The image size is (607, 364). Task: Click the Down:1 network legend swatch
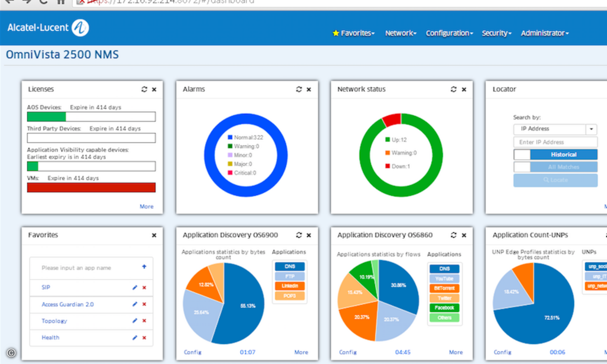[388, 166]
